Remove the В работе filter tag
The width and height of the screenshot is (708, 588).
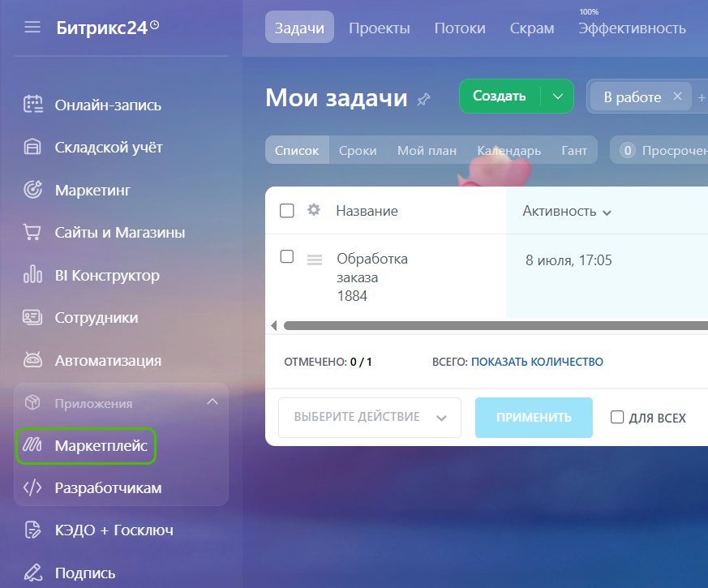pos(677,97)
